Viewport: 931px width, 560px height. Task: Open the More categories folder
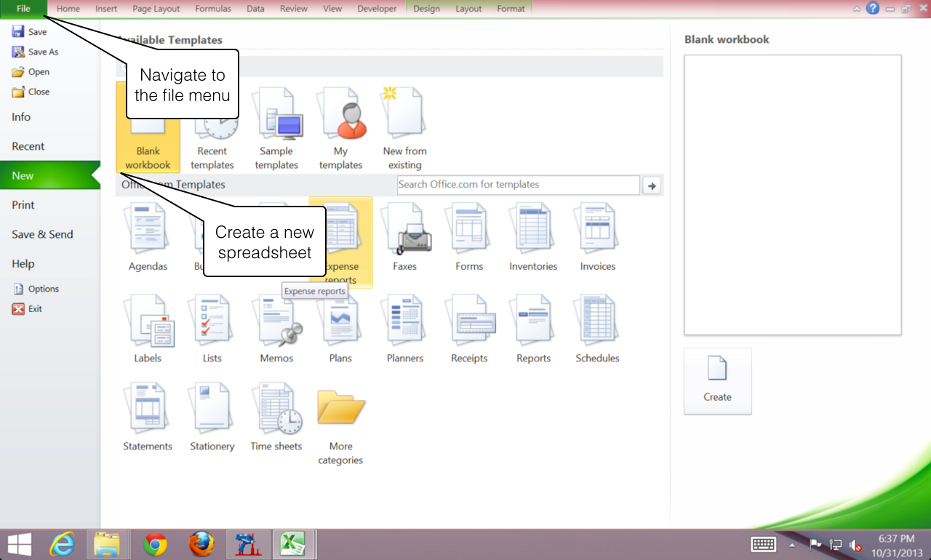pos(340,411)
